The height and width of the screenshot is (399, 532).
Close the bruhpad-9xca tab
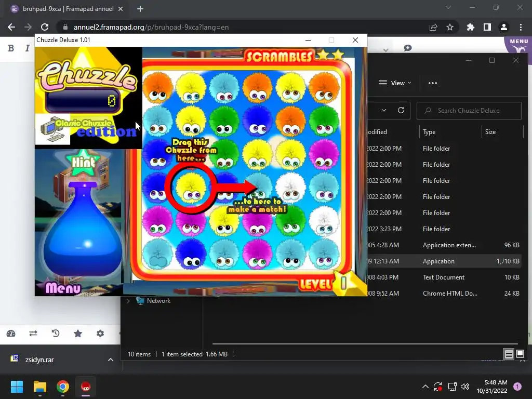tap(121, 9)
